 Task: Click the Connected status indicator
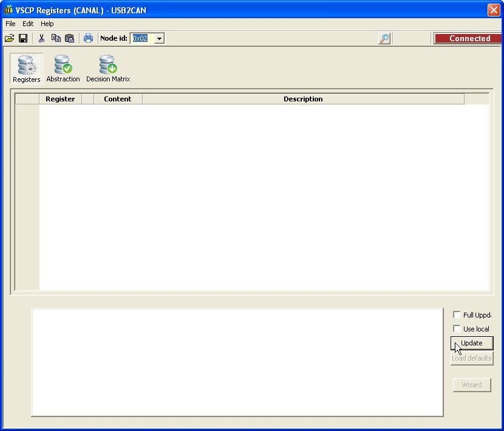coord(469,38)
